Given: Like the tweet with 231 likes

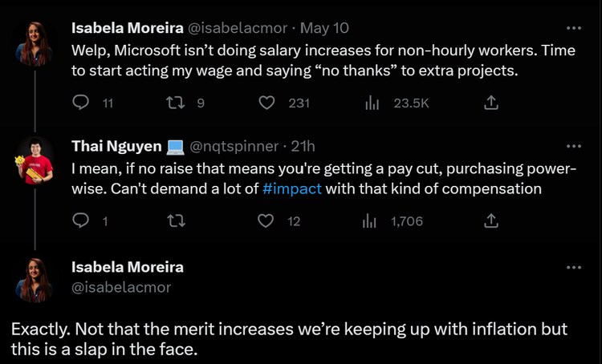Looking at the screenshot, I should tap(267, 103).
